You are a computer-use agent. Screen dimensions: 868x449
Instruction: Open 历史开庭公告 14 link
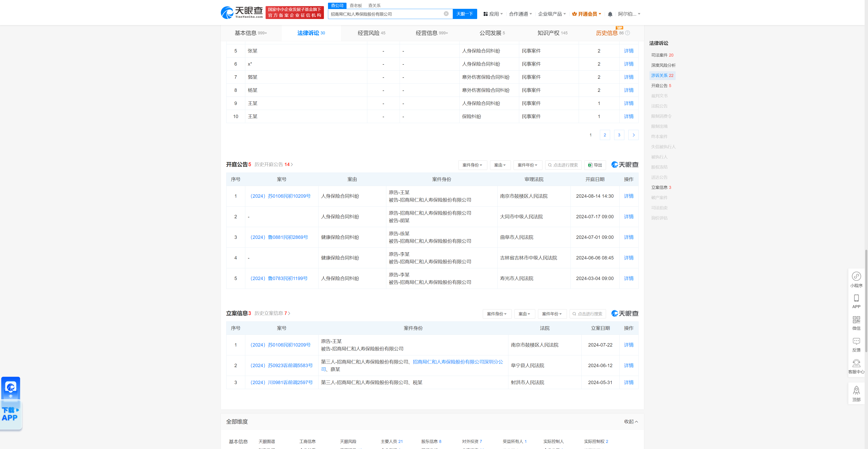(x=274, y=164)
